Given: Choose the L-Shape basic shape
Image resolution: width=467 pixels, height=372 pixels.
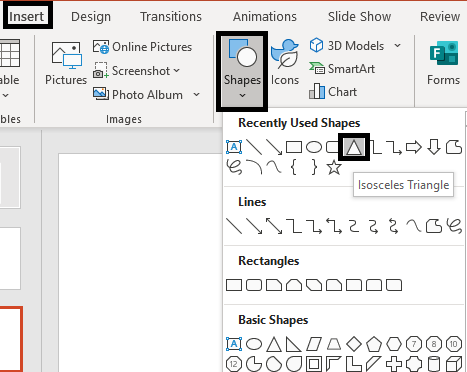Looking at the screenshot, I should coord(354,364).
